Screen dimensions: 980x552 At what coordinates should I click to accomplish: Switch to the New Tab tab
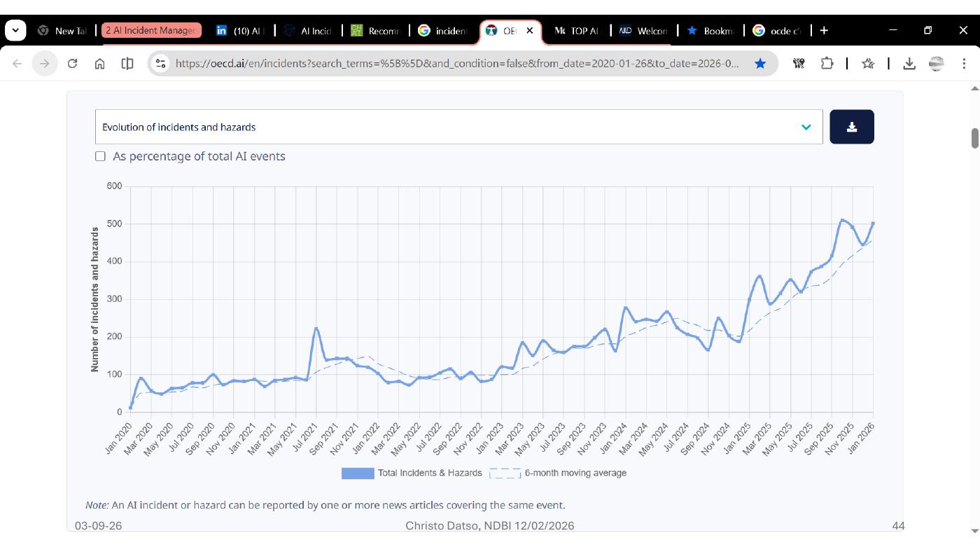62,31
